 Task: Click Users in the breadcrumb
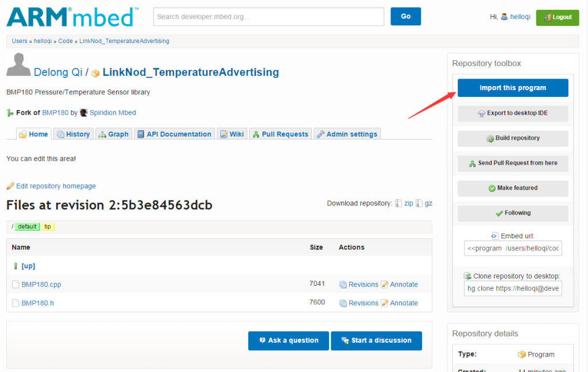[20, 41]
